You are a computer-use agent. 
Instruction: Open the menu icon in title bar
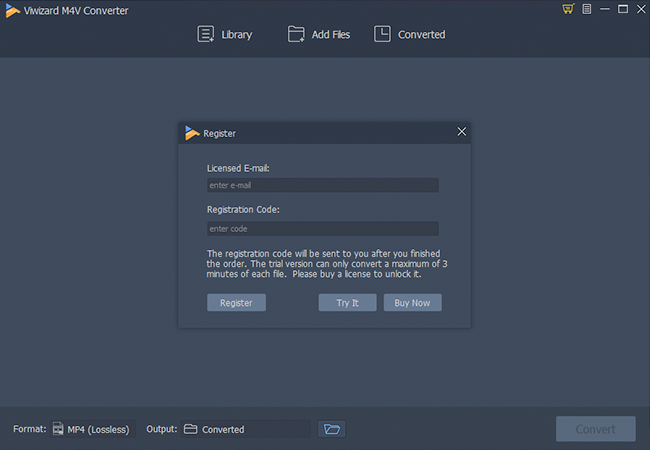[x=586, y=9]
